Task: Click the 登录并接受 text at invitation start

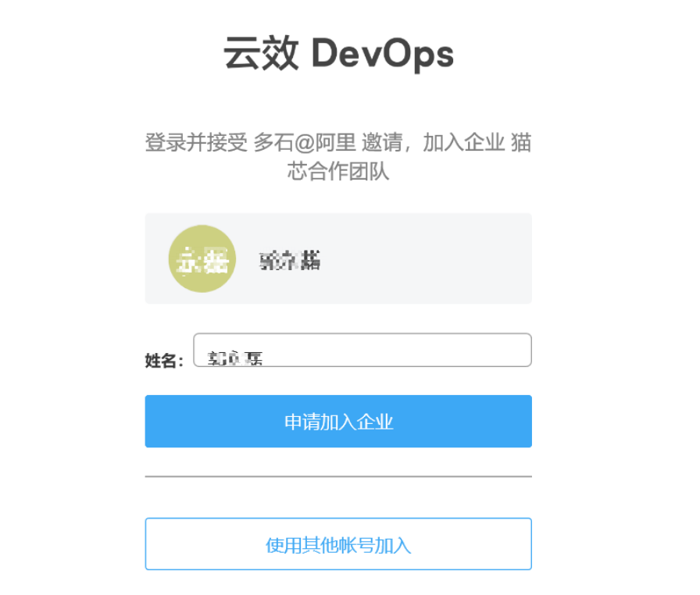Action: (x=196, y=143)
